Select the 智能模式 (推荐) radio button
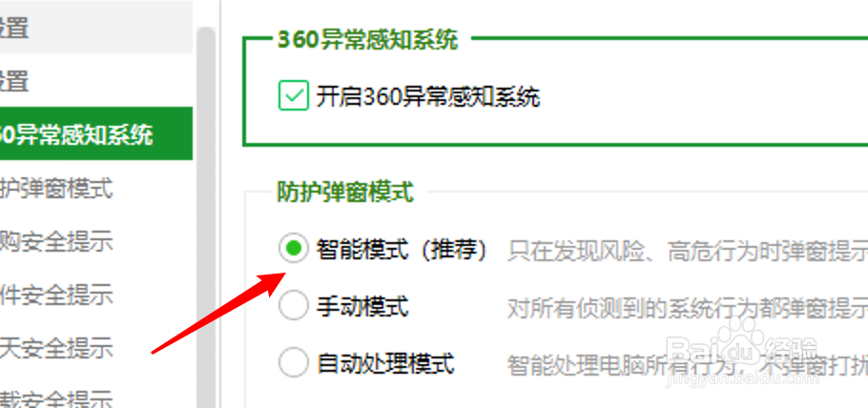 pos(293,249)
